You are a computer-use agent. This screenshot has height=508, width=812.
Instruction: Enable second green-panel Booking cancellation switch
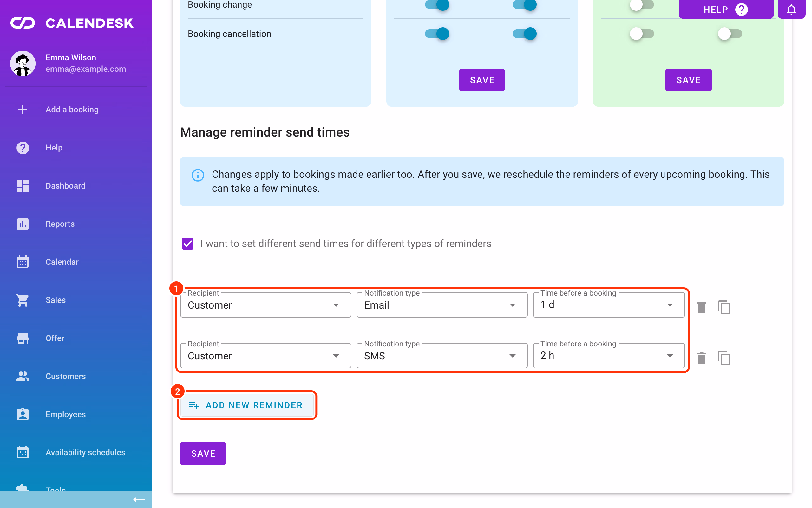[730, 34]
